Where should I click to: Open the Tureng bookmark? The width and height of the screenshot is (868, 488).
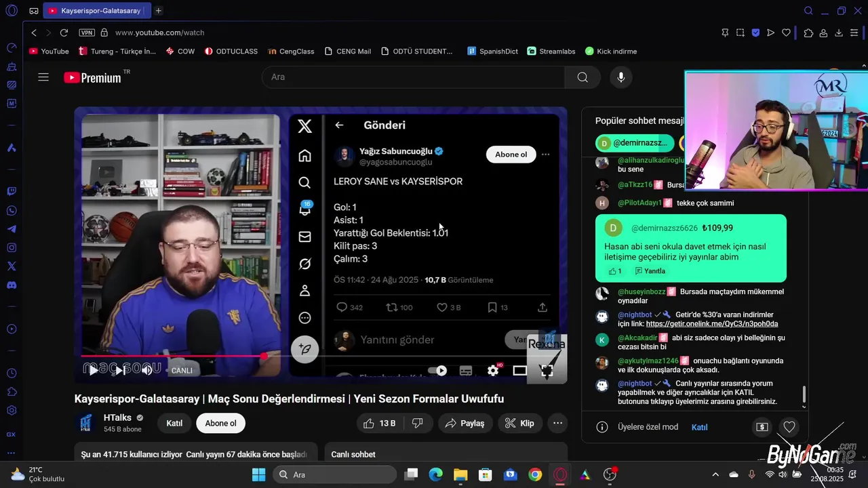(x=117, y=52)
